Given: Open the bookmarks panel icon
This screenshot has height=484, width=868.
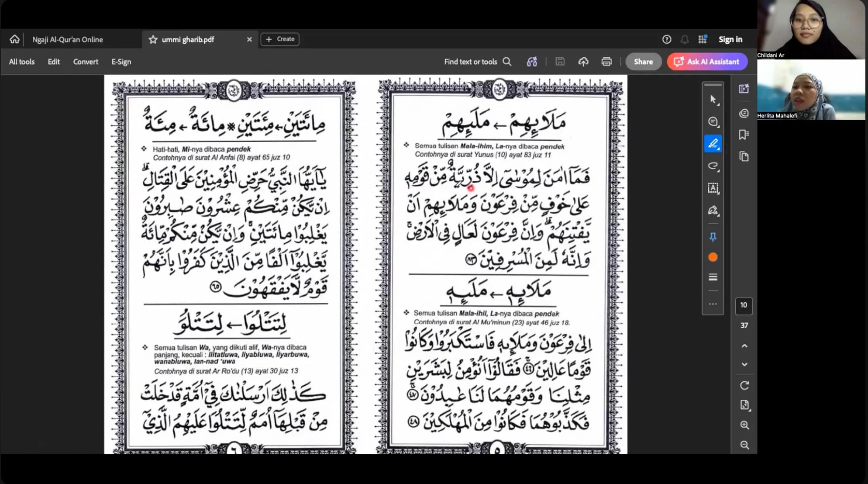Looking at the screenshot, I should pos(744,135).
